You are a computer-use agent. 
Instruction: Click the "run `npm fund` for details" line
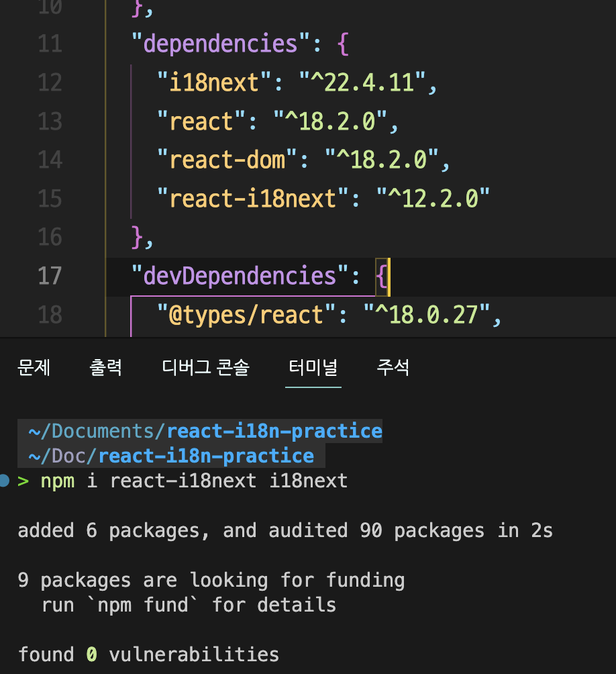[x=189, y=606]
